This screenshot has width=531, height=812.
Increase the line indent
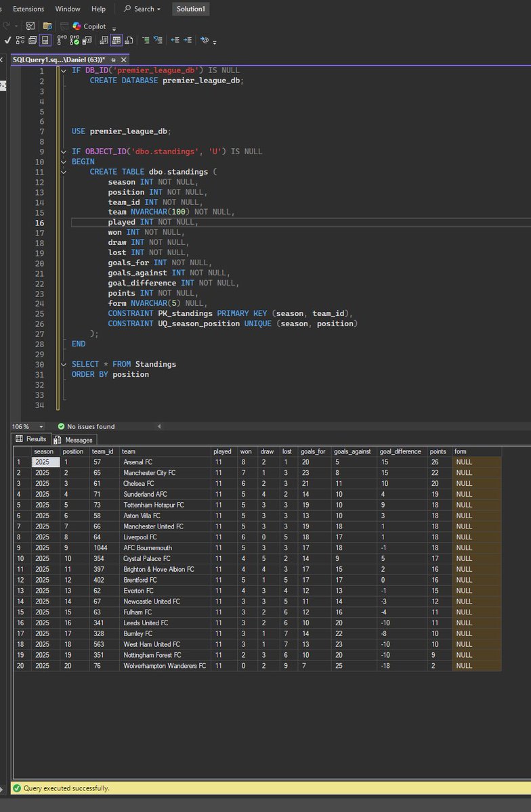pos(187,40)
